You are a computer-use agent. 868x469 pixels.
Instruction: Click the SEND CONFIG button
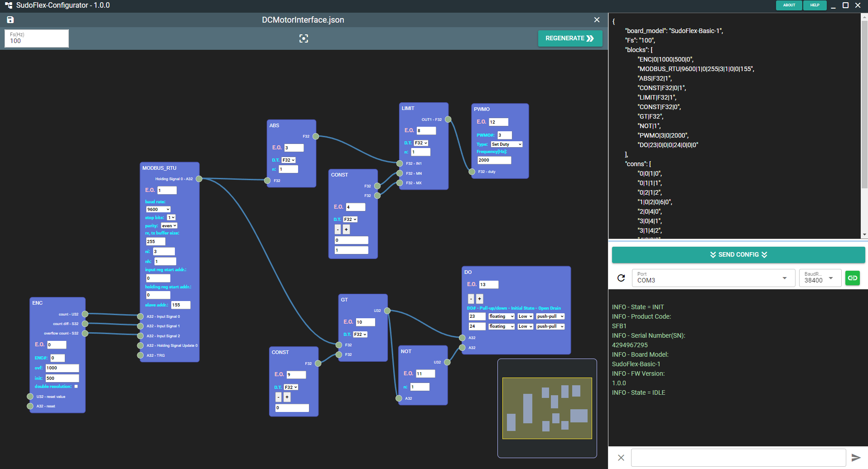[x=738, y=254]
